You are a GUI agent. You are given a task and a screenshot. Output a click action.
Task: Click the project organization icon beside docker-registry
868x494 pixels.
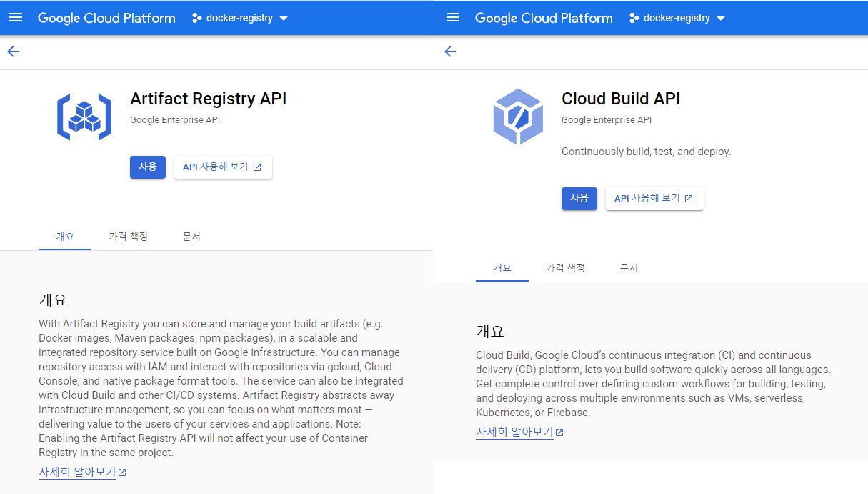(x=198, y=18)
